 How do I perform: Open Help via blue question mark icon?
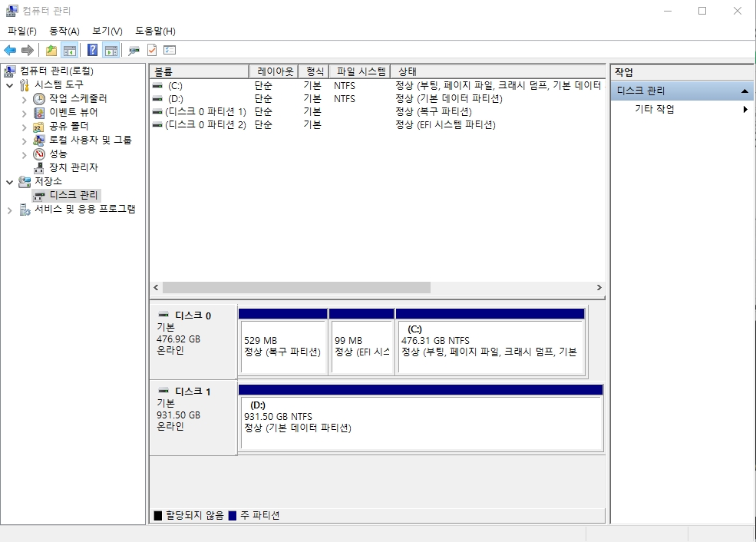[x=92, y=50]
